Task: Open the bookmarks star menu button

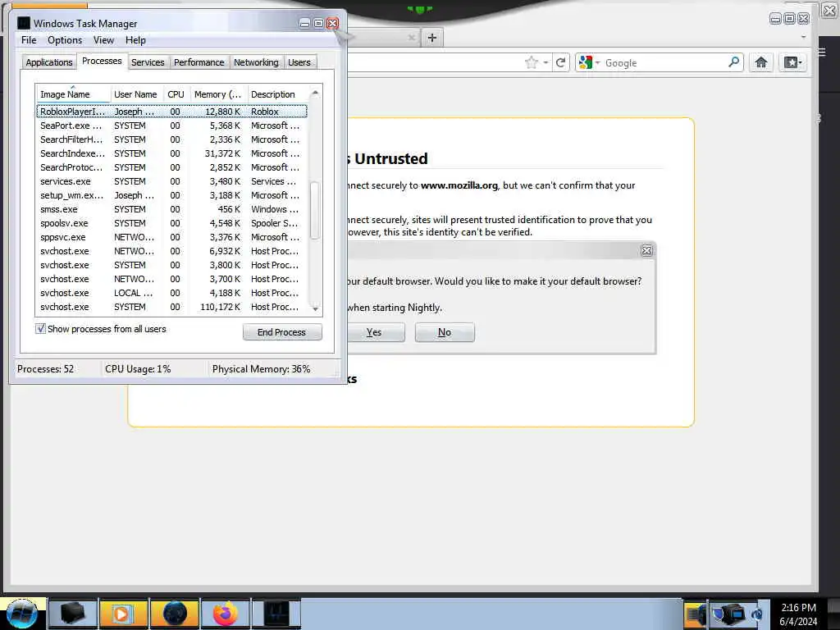Action: [792, 62]
